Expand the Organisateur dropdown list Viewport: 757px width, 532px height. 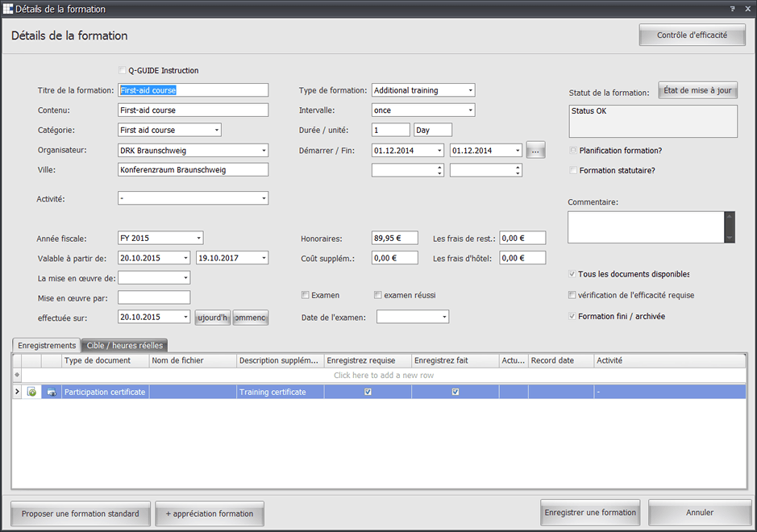pos(264,150)
